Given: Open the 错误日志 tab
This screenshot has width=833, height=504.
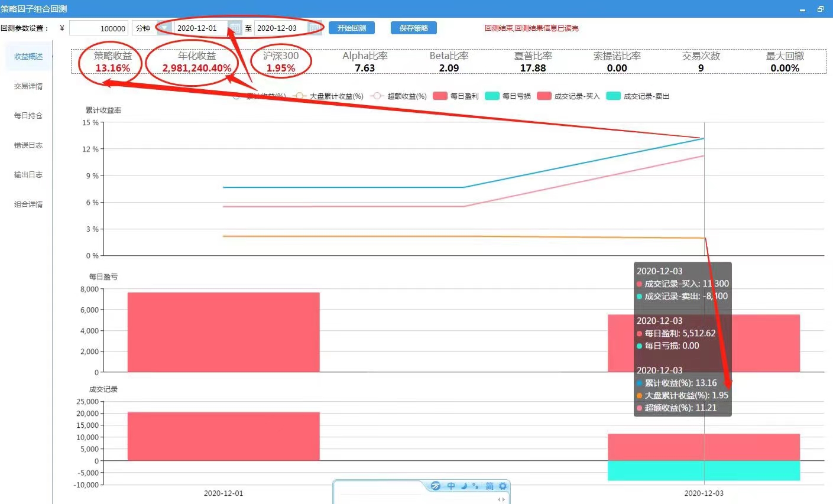Looking at the screenshot, I should [28, 145].
